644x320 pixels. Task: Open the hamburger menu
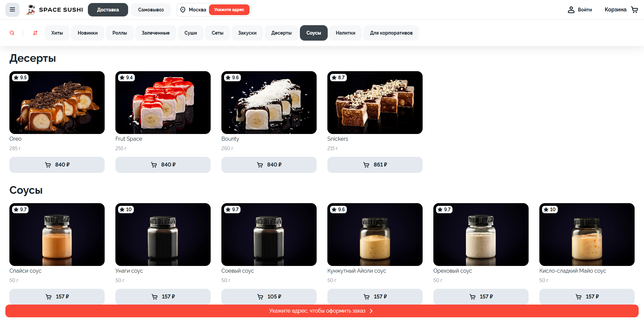click(x=12, y=10)
